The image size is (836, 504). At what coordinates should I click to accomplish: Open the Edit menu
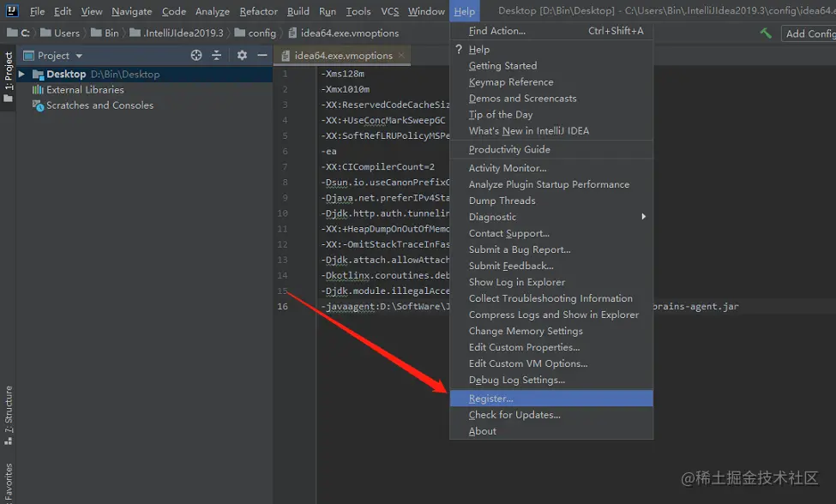pos(63,11)
